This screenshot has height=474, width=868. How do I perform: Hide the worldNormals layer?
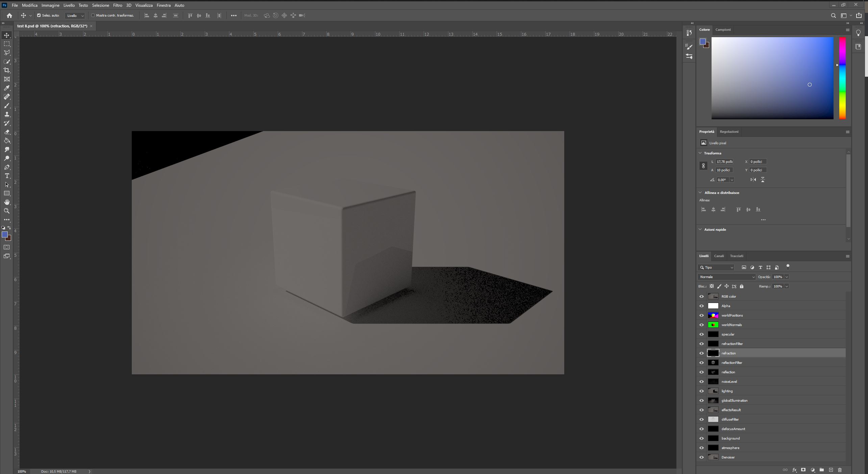tap(701, 325)
